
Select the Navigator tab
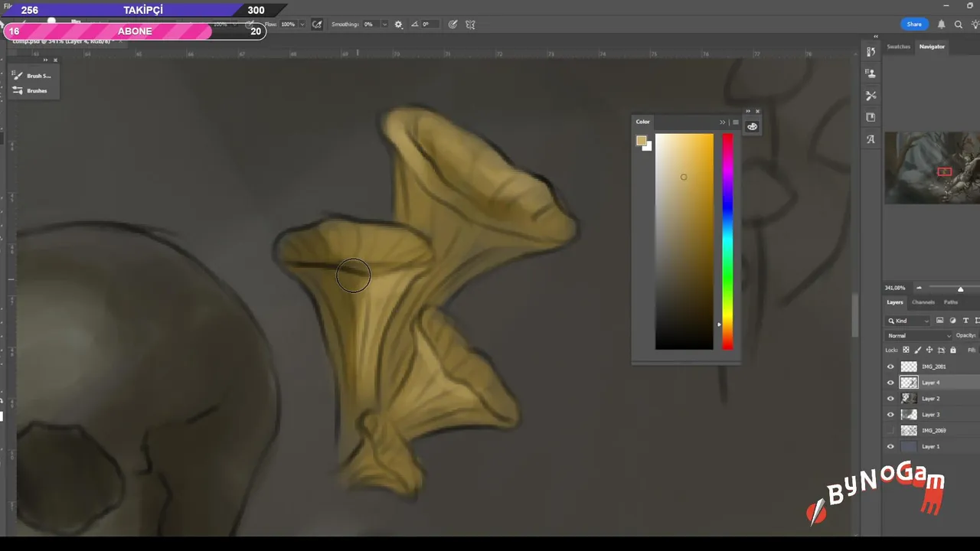932,47
